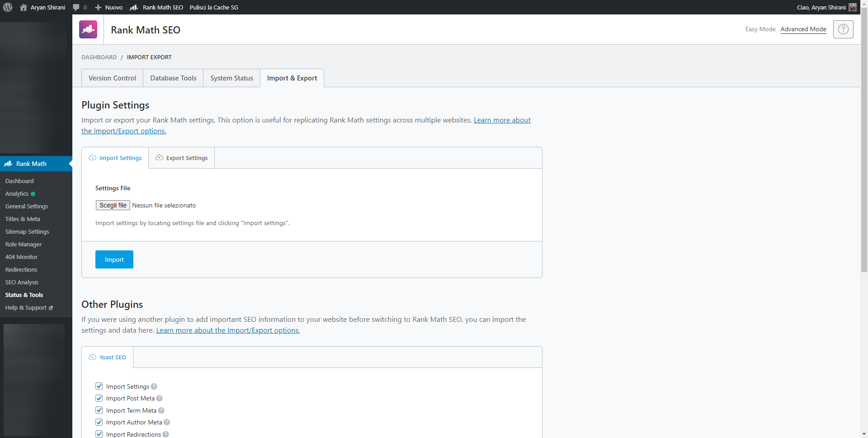
Task: Click the Rank Math logo in header
Action: pyautogui.click(x=88, y=29)
